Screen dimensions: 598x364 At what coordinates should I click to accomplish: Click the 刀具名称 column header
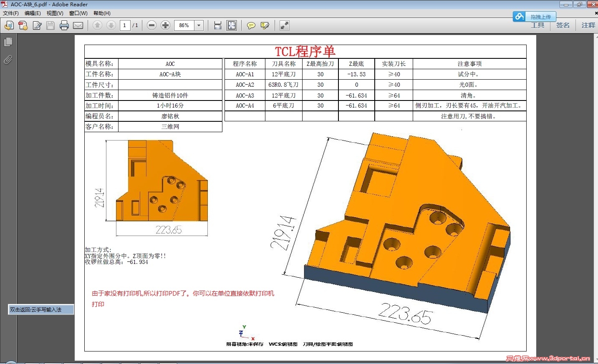coord(284,64)
